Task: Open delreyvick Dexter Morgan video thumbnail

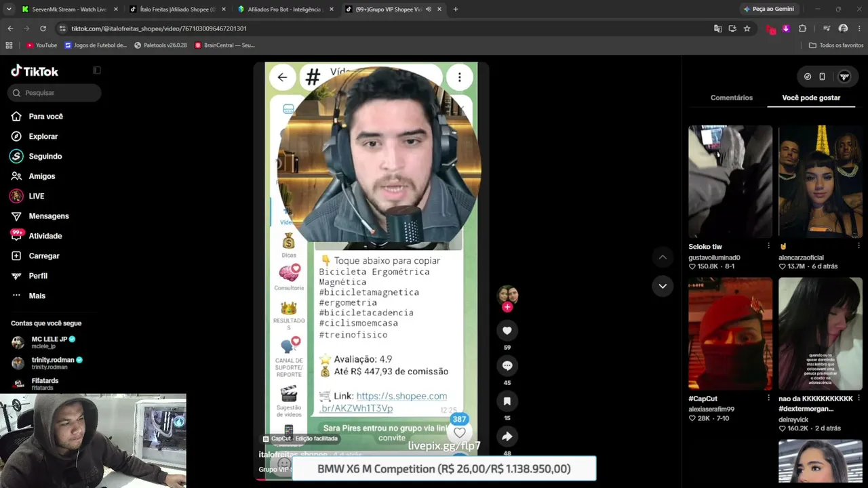Action: (x=821, y=333)
